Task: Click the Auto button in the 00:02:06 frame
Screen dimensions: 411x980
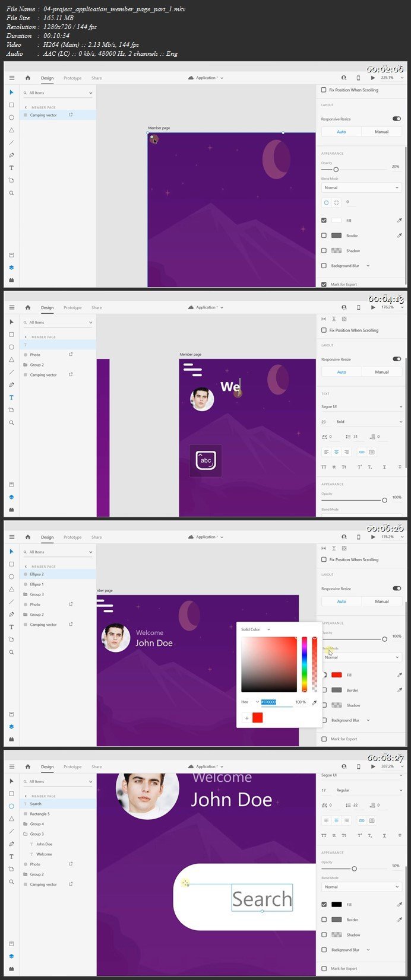Action: pyautogui.click(x=342, y=132)
